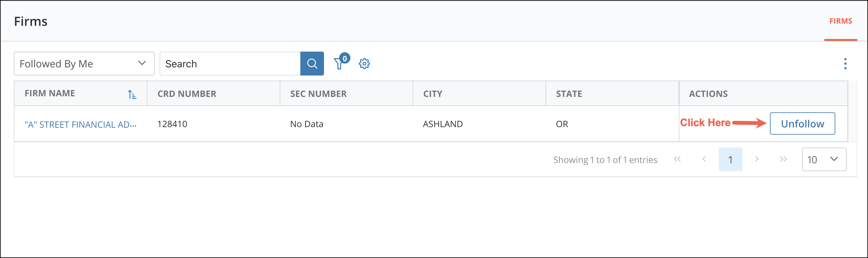Image resolution: width=868 pixels, height=258 pixels.
Task: Click the CITY column header
Action: [x=433, y=94]
